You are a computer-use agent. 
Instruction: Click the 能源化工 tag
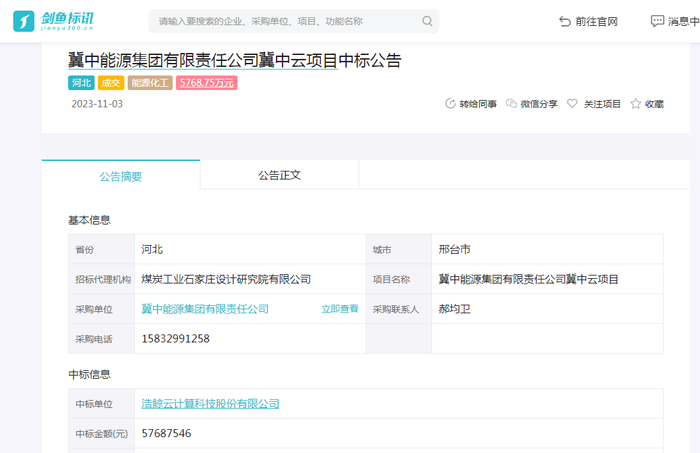[150, 83]
